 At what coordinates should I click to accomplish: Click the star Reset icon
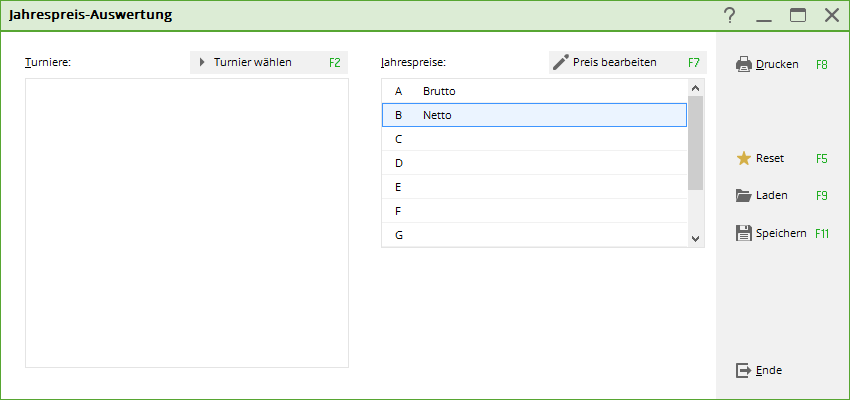pyautogui.click(x=744, y=158)
